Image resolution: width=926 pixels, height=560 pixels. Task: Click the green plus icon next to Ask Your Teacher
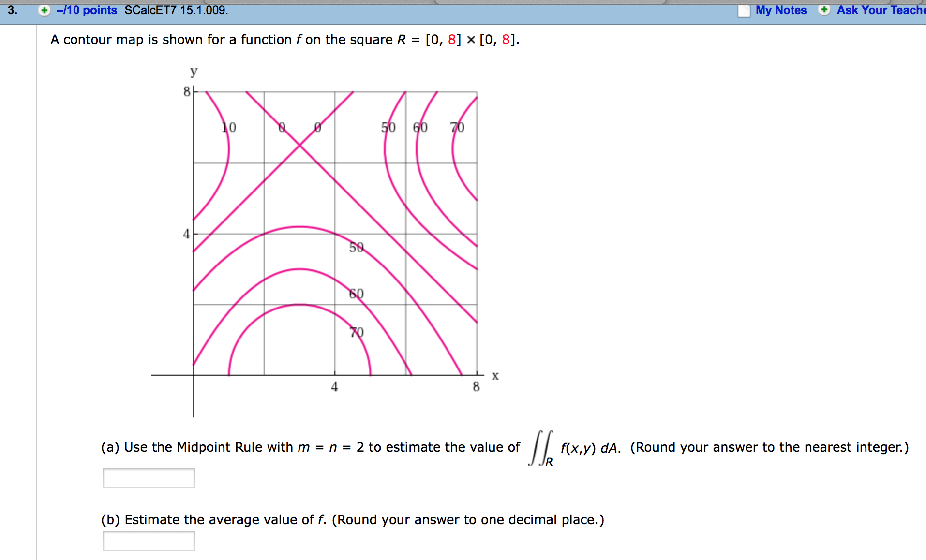tap(824, 10)
